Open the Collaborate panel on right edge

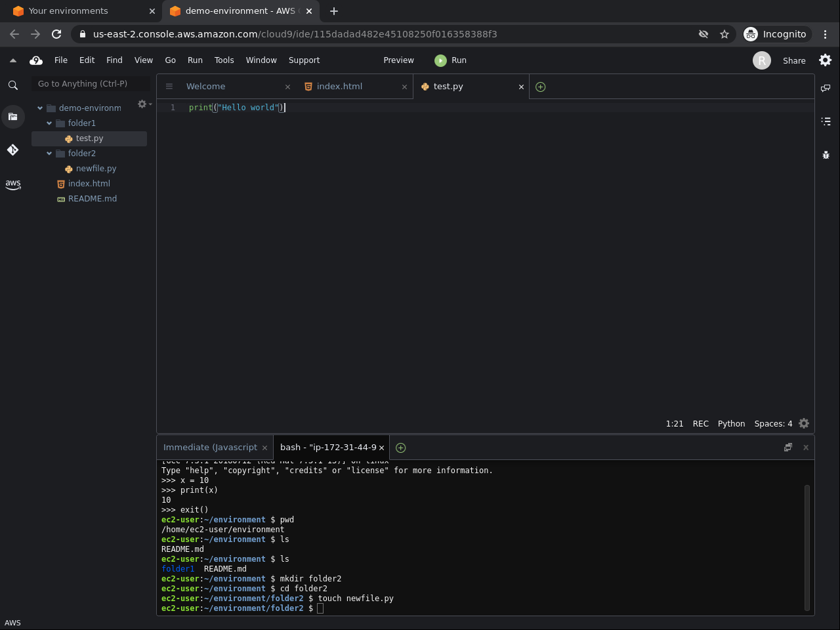(826, 88)
